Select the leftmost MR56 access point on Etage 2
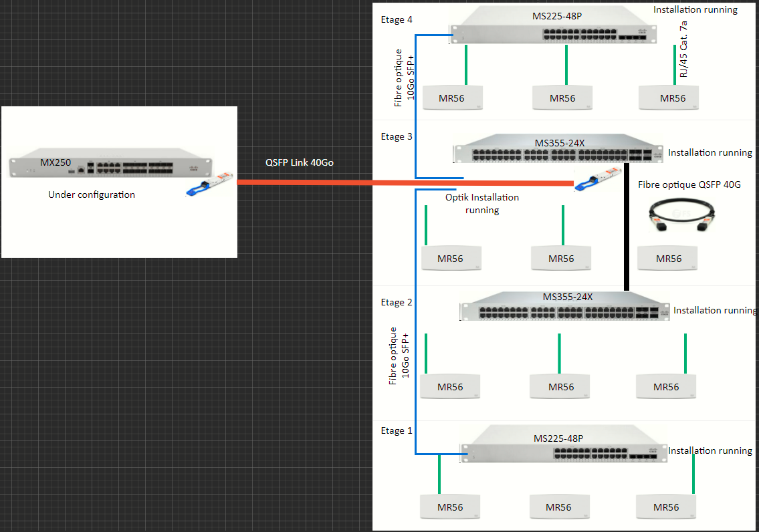This screenshot has height=532, width=759. [x=450, y=386]
